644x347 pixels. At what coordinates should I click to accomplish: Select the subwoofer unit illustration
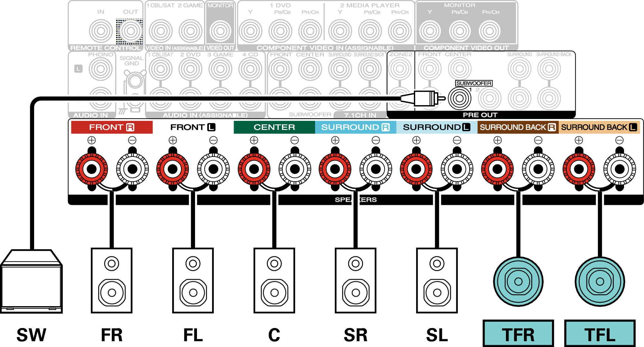pos(31,281)
